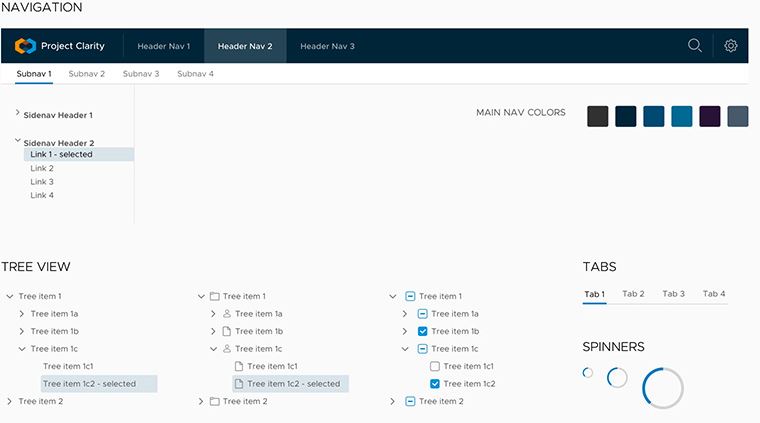Toggle indeterminate checkbox for Tree item 2
The width and height of the screenshot is (760, 423).
pyautogui.click(x=410, y=401)
